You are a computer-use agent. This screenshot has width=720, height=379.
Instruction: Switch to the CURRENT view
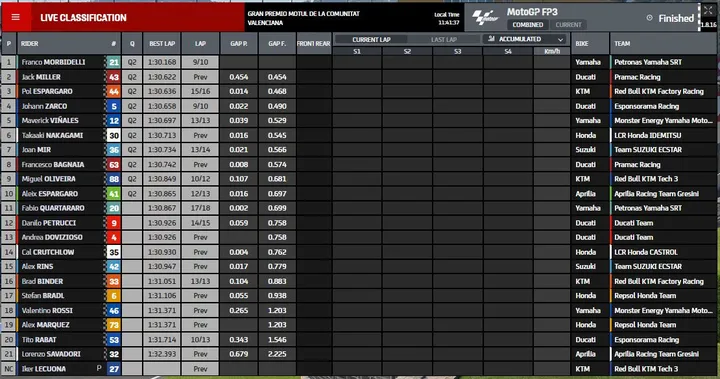[568, 25]
